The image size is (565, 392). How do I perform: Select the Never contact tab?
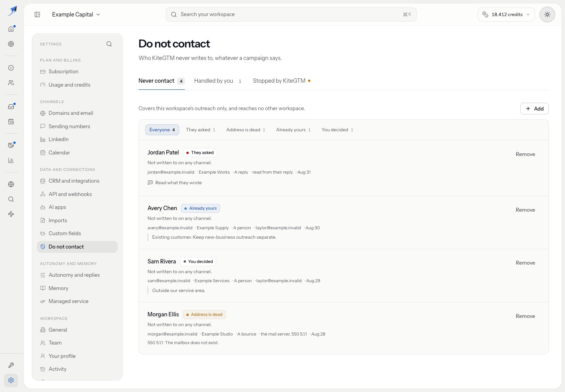pos(161,81)
